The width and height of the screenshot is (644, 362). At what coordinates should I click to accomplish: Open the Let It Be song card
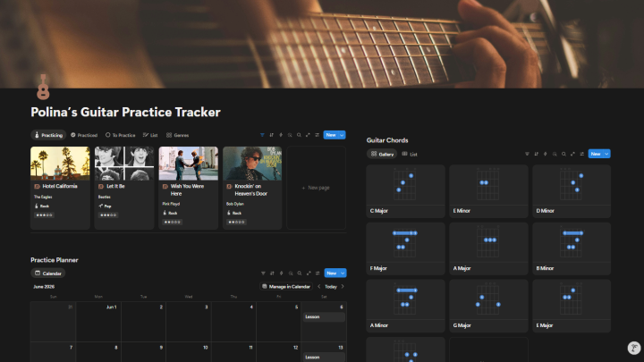tap(124, 188)
